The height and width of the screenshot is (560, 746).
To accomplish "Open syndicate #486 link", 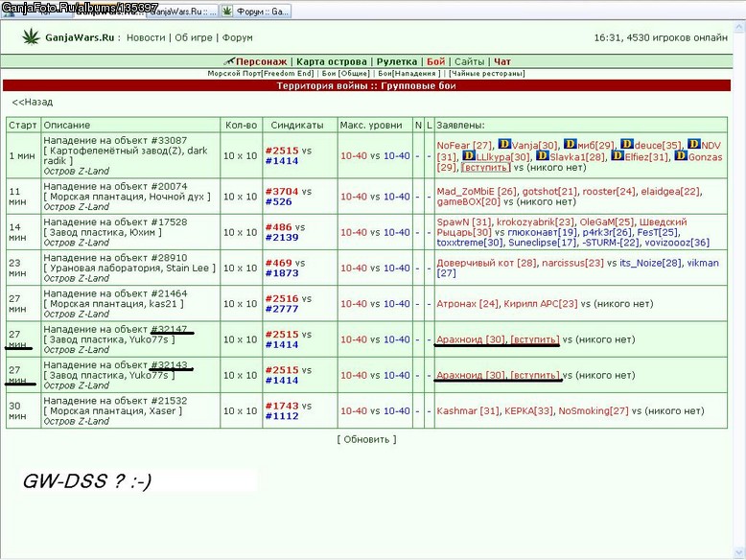I will (x=278, y=227).
